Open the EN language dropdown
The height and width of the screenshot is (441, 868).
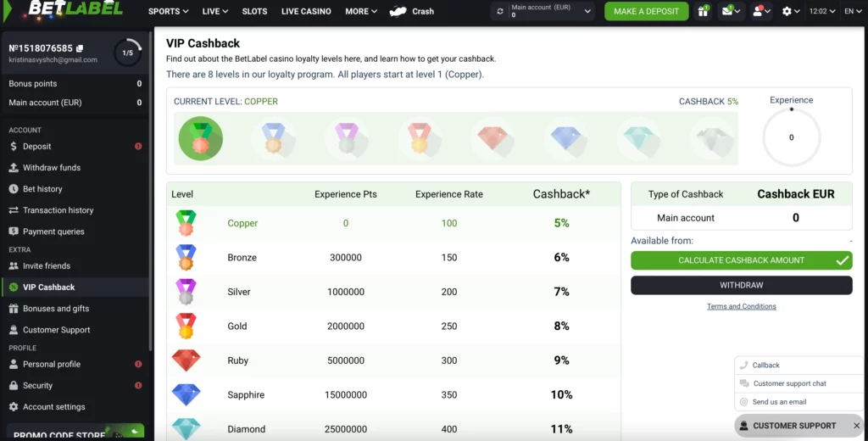tap(853, 11)
